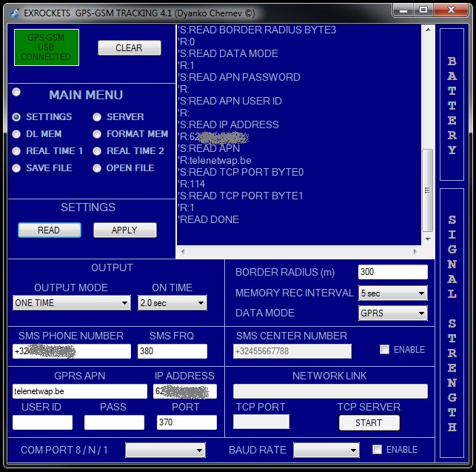Click the TCP PORT field
The height and width of the screenshot is (472, 476).
coord(261,422)
